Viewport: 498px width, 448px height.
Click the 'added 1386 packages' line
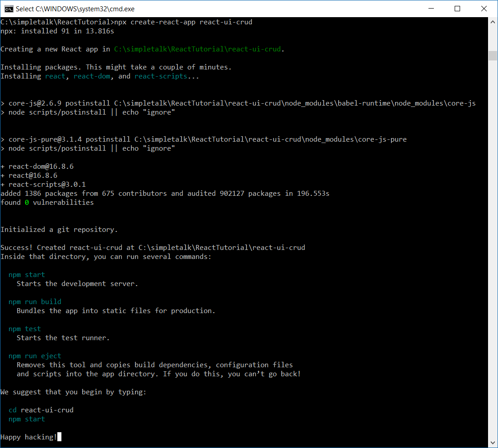click(165, 194)
